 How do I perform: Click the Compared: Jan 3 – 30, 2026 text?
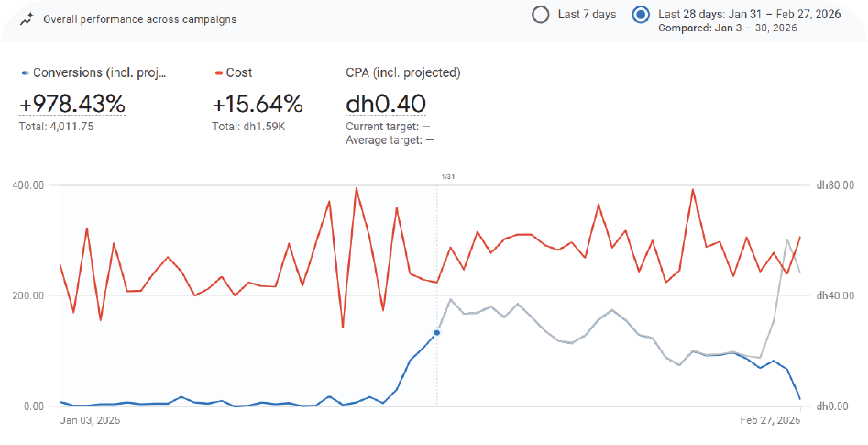[x=728, y=28]
